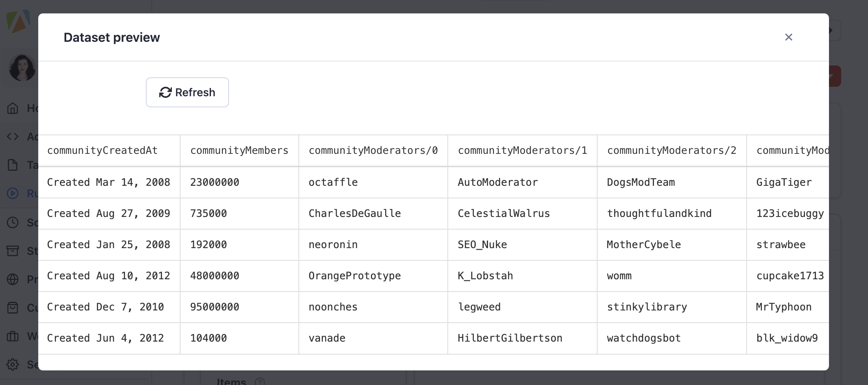Image resolution: width=868 pixels, height=385 pixels.
Task: Click the members value 95000000
Action: coord(239,307)
